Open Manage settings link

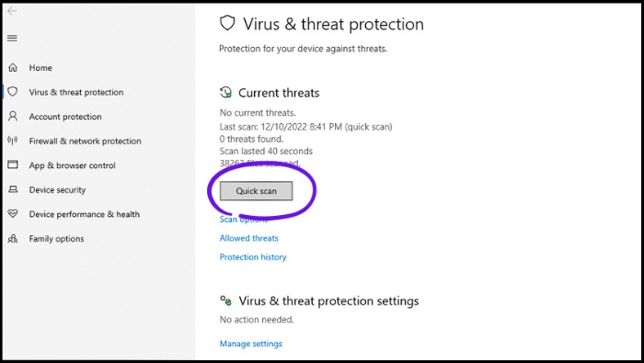[251, 344]
